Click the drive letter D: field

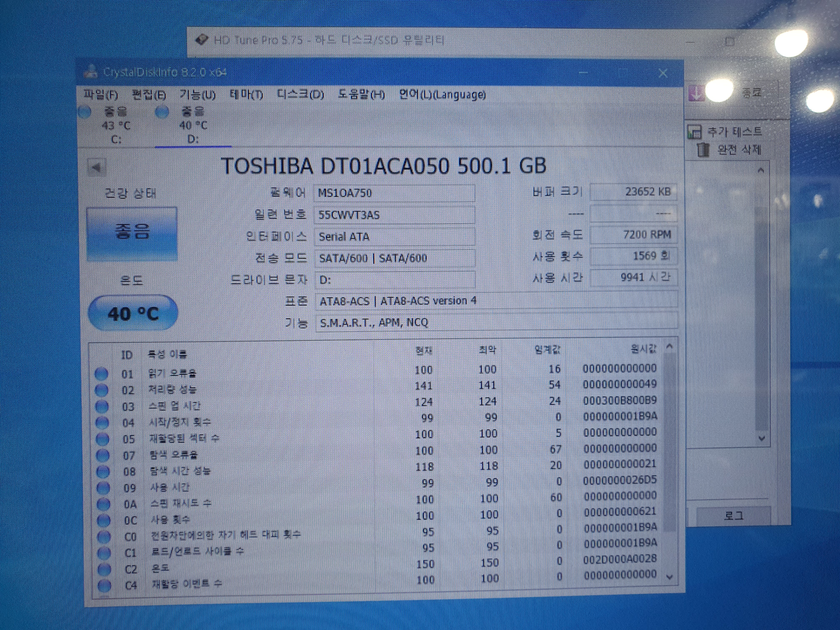pos(395,280)
